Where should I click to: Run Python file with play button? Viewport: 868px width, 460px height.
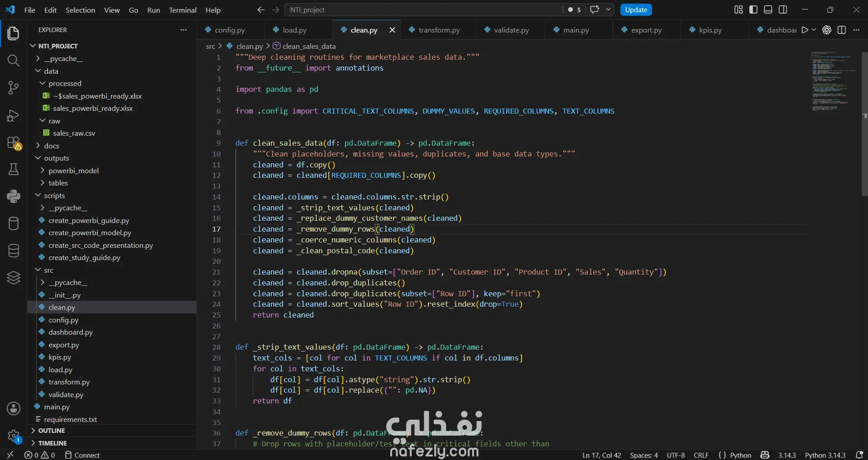click(805, 30)
